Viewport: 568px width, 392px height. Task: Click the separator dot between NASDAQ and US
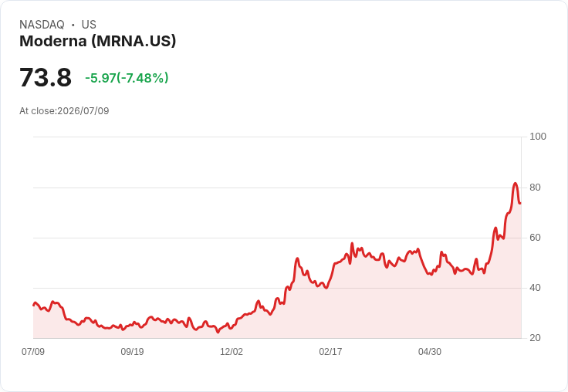tap(73, 25)
